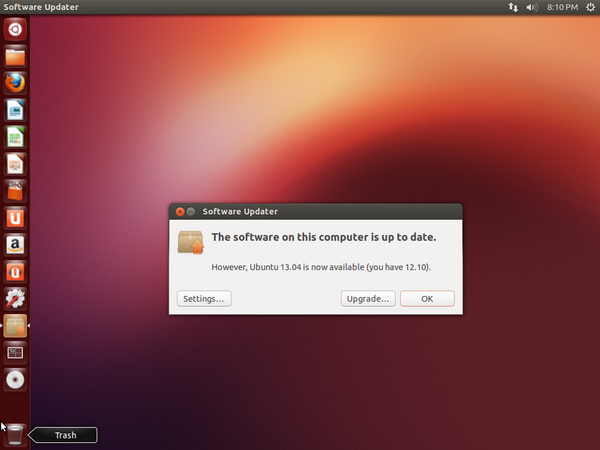
Task: Click the Software Updater top panel title
Action: click(41, 7)
